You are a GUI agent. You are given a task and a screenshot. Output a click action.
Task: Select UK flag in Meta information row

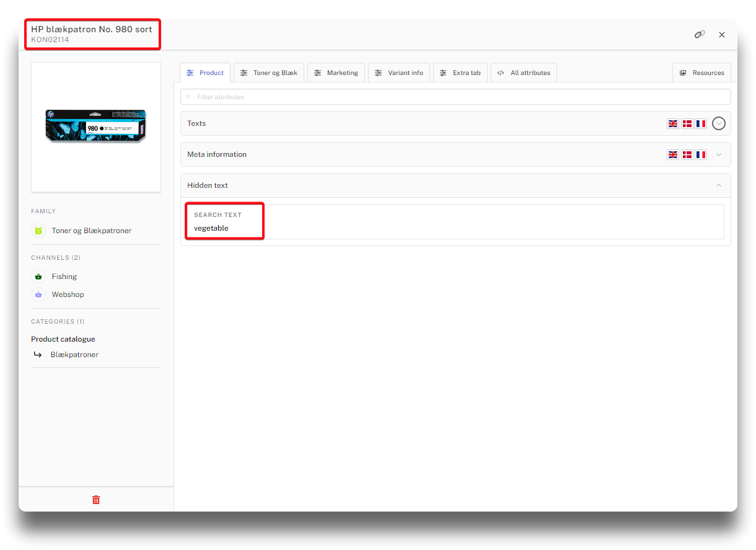tap(673, 154)
